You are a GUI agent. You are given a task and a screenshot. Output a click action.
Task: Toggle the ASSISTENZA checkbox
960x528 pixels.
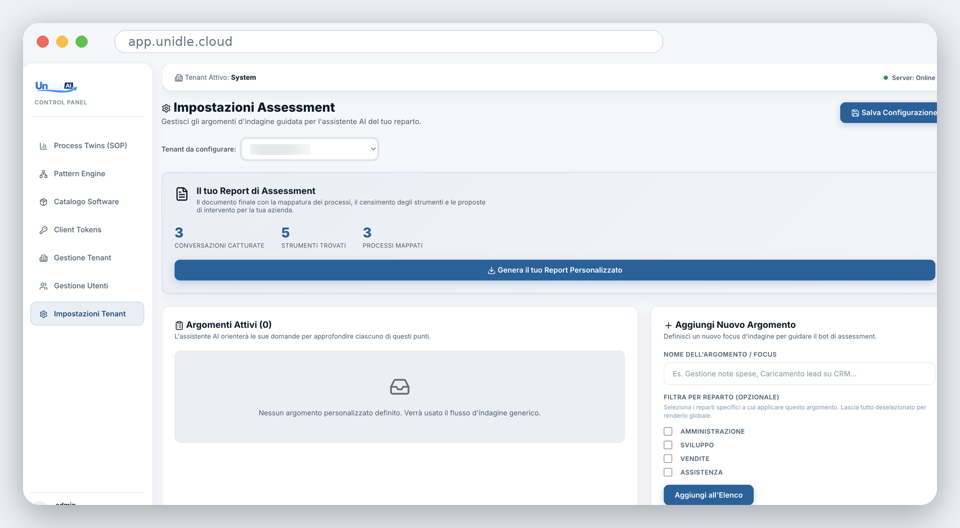pyautogui.click(x=668, y=472)
